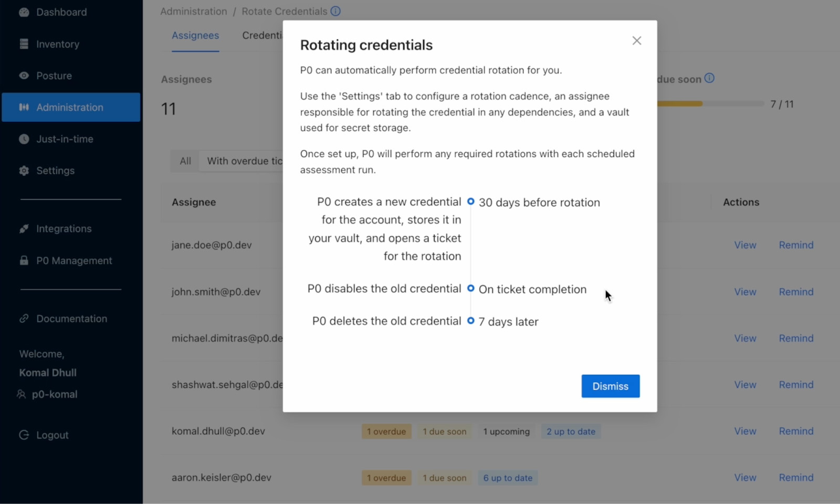Click the P0 Management lock icon

point(24,260)
